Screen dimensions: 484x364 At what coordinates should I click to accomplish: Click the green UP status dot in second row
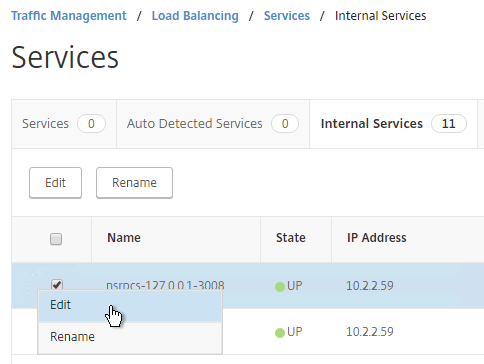pyautogui.click(x=280, y=333)
